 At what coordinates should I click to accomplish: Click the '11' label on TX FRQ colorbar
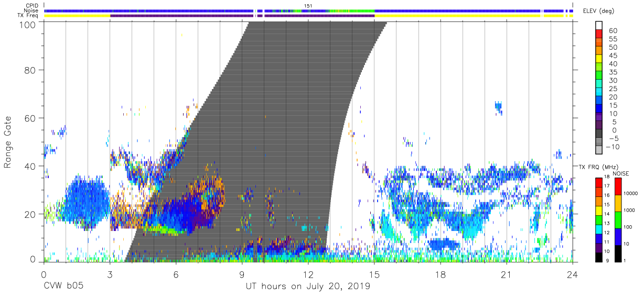pyautogui.click(x=607, y=242)
